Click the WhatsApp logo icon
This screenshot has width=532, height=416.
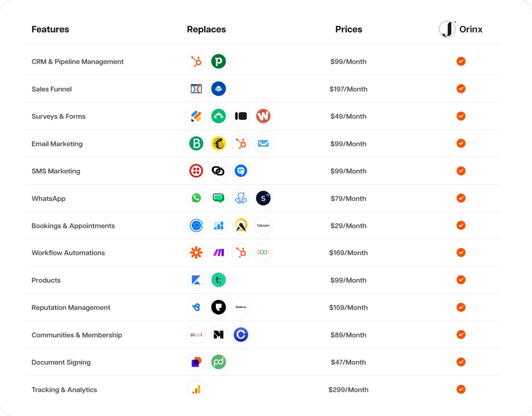(196, 198)
